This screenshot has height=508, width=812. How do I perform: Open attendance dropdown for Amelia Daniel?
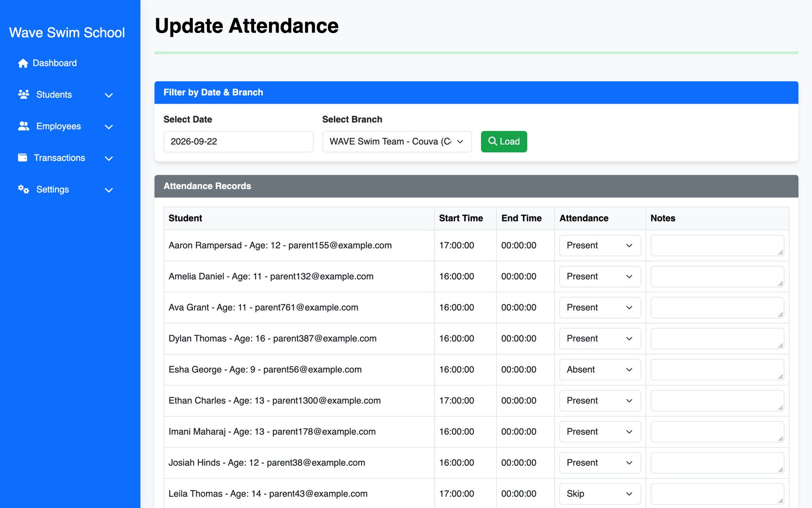[600, 276]
